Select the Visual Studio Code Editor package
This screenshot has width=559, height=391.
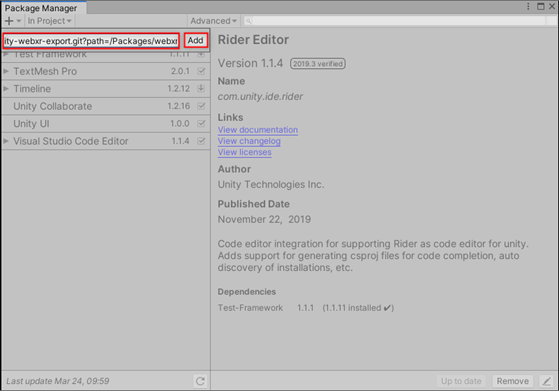point(106,141)
